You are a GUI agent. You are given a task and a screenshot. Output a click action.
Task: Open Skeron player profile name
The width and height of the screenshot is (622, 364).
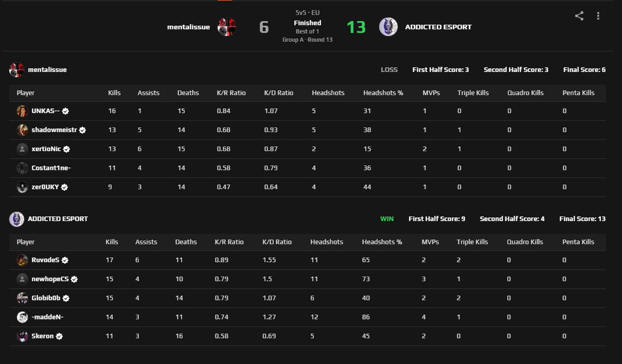point(43,336)
